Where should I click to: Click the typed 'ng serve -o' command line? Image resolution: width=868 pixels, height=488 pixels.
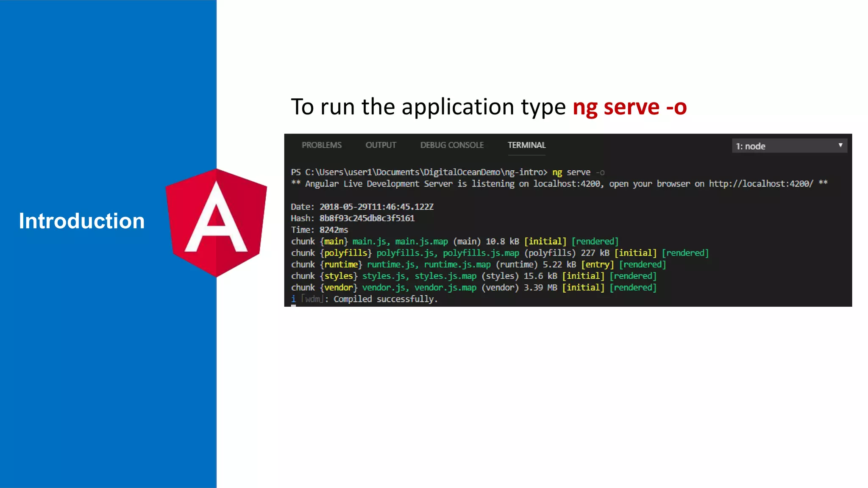coord(578,172)
